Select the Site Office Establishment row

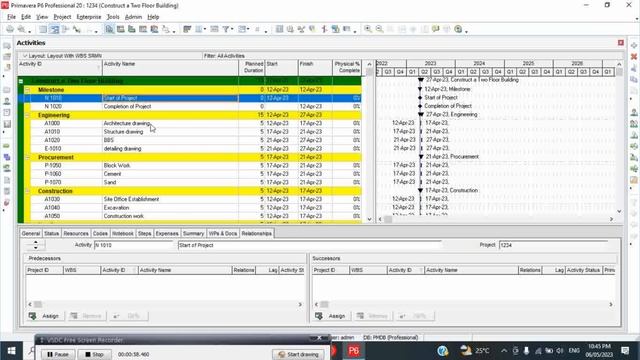[x=190, y=199]
